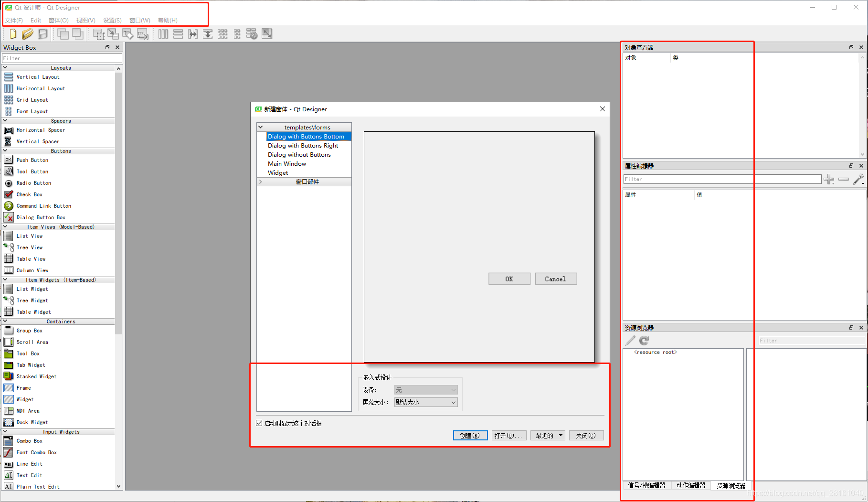Open the 最近的 dropdown button
The width and height of the screenshot is (868, 502).
[548, 436]
